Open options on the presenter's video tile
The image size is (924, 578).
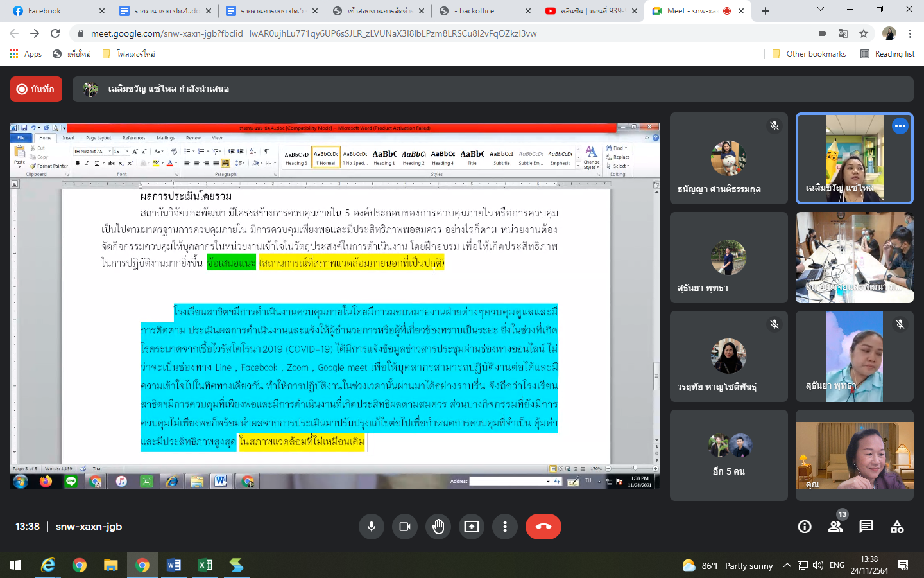coord(900,126)
